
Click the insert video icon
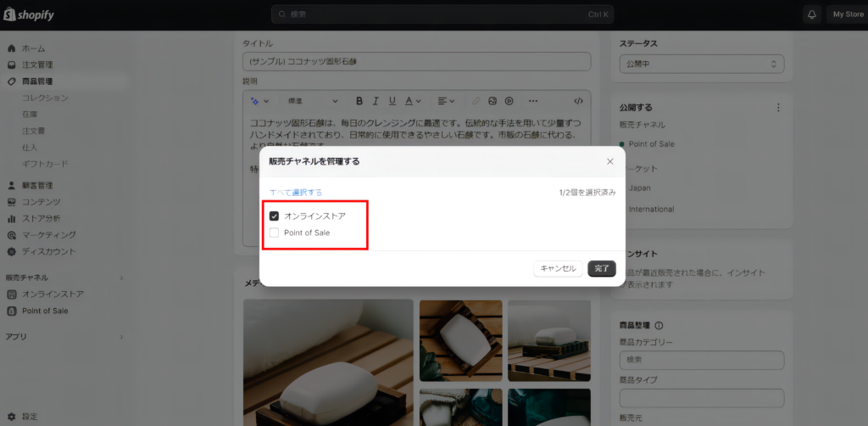click(x=509, y=101)
